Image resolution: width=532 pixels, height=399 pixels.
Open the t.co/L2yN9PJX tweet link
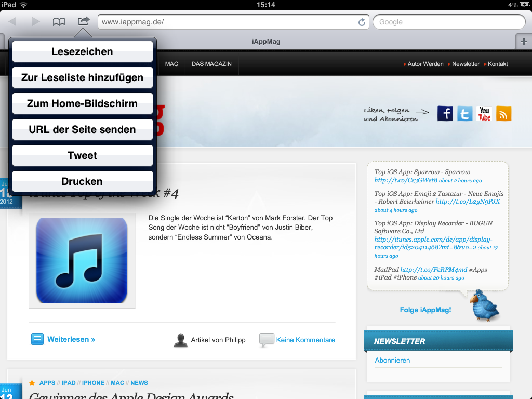[x=468, y=202]
